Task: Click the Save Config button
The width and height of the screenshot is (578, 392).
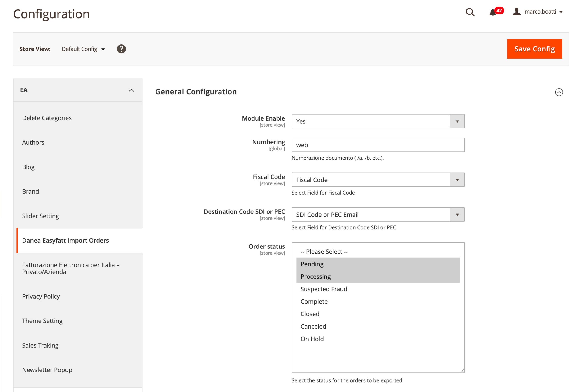Action: point(534,49)
